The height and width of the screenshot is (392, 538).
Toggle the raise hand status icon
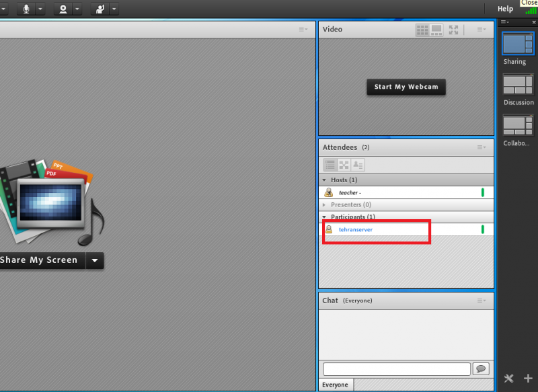(x=101, y=9)
